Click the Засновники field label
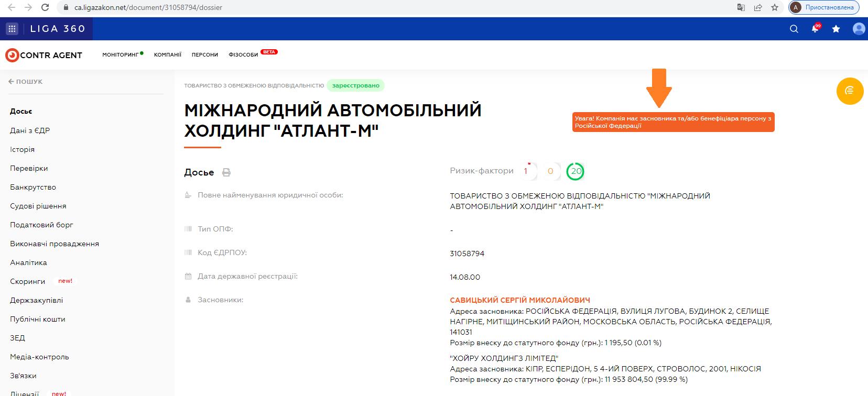This screenshot has width=868, height=396. pos(221,300)
